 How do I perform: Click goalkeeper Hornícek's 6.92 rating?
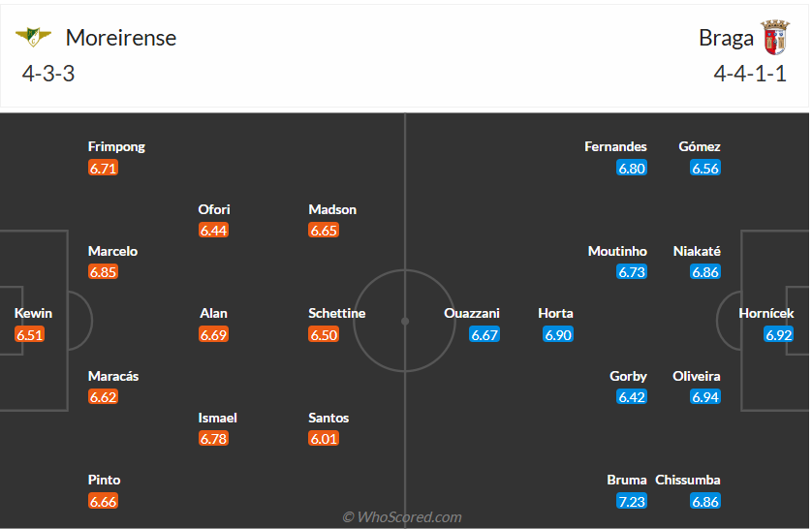click(x=779, y=334)
